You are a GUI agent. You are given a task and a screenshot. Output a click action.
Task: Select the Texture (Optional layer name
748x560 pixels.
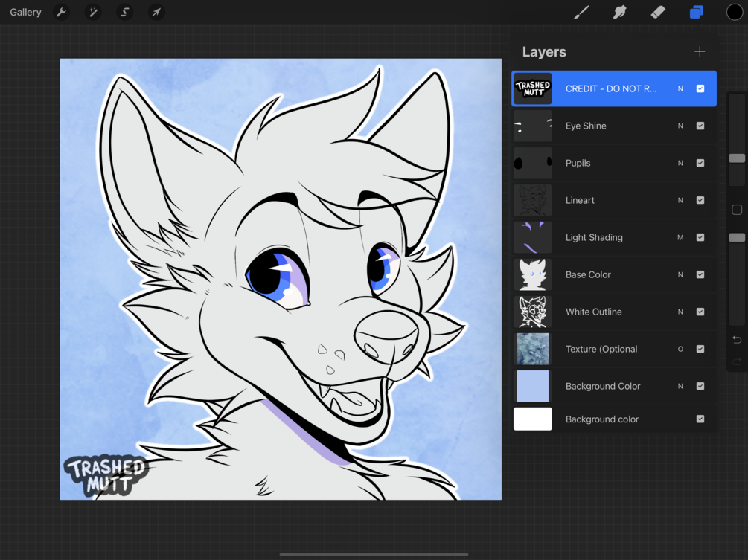point(601,349)
